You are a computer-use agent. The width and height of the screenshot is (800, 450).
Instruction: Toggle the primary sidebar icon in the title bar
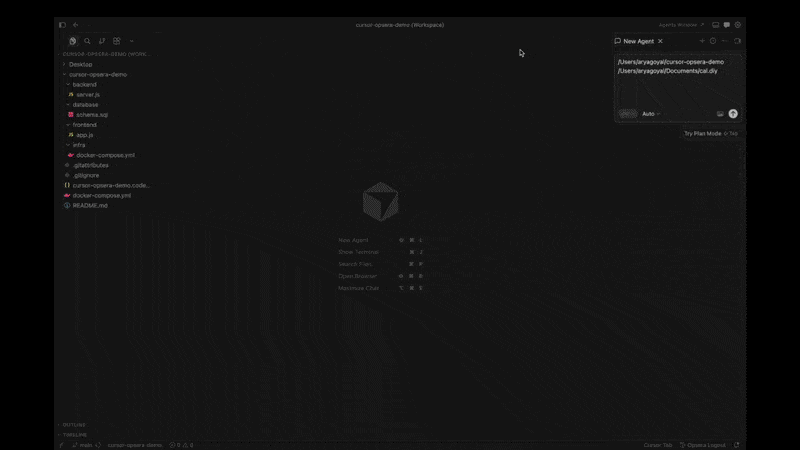point(62,24)
